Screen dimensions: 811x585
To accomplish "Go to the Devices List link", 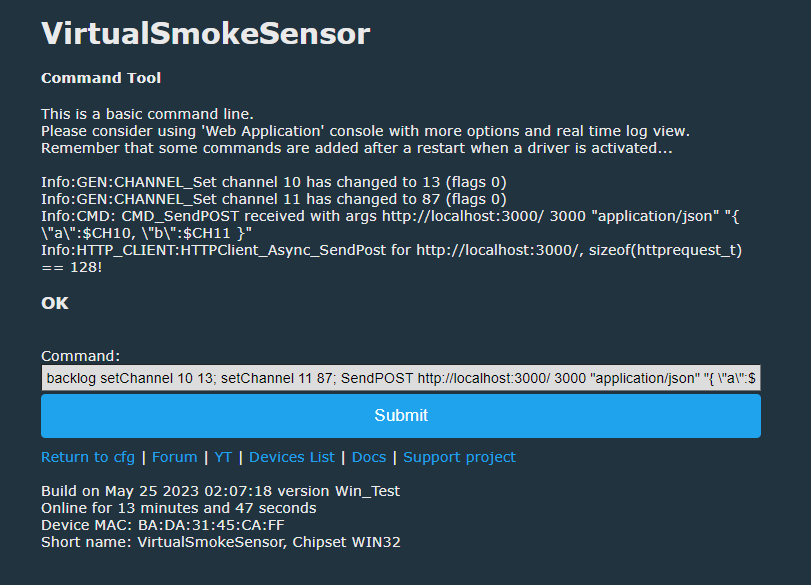I will (291, 457).
